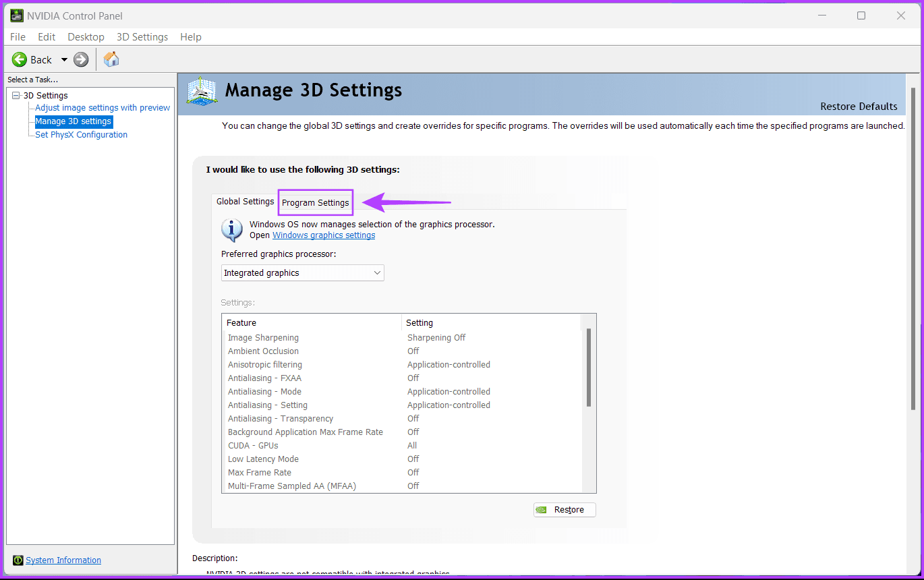Select Set PhysX Configuration in the tree
Image resolution: width=924 pixels, height=580 pixels.
coord(81,135)
